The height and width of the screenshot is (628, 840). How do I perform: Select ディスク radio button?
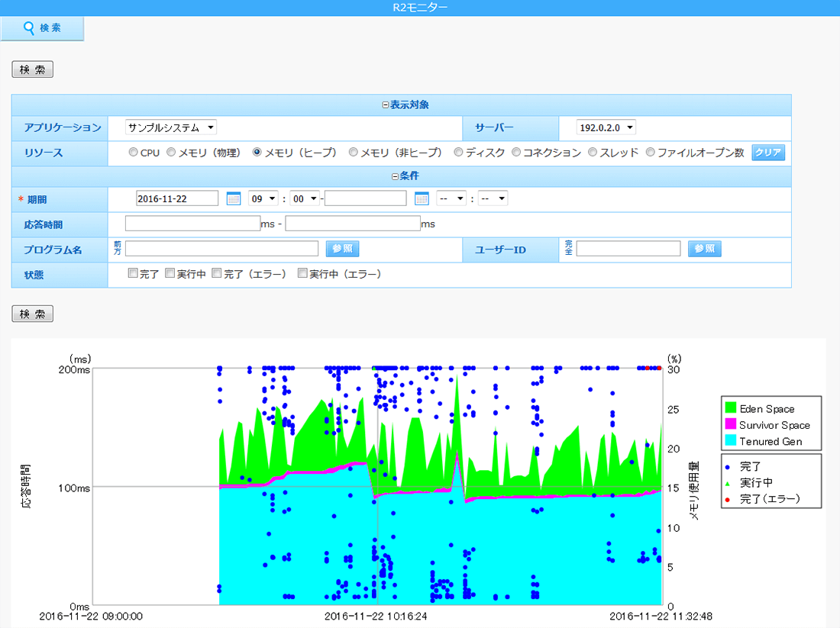[458, 152]
